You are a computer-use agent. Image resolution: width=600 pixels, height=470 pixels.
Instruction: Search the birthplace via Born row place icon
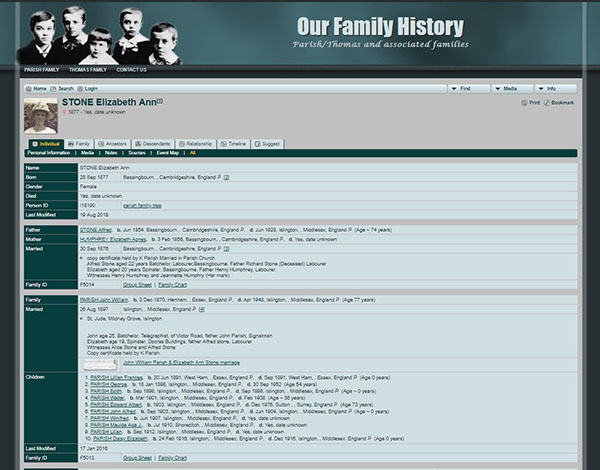(x=219, y=177)
